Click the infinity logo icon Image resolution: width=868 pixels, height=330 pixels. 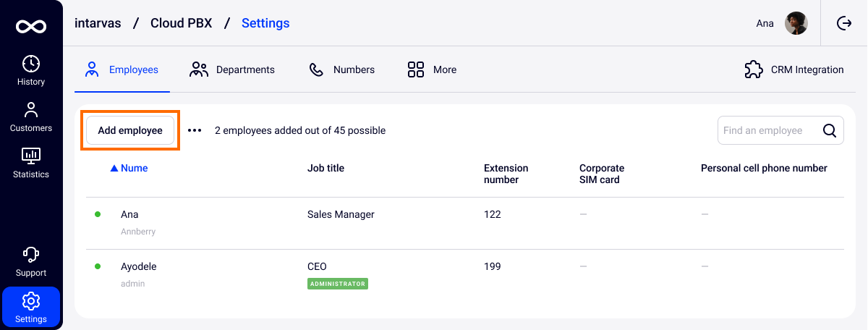click(31, 26)
